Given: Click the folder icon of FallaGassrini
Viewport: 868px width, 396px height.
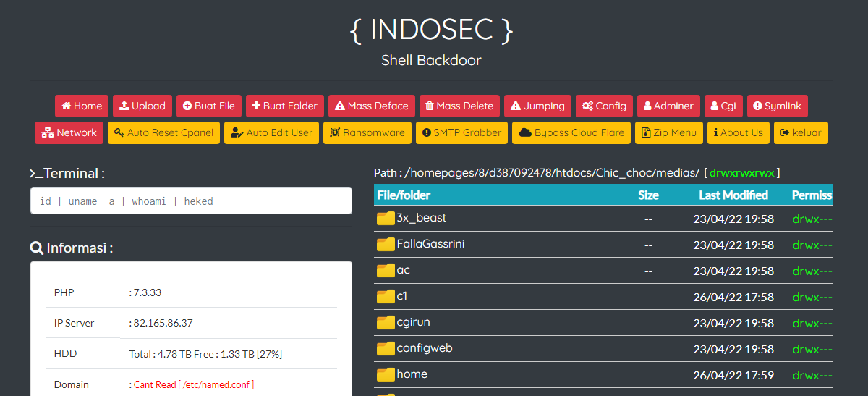Looking at the screenshot, I should (386, 244).
